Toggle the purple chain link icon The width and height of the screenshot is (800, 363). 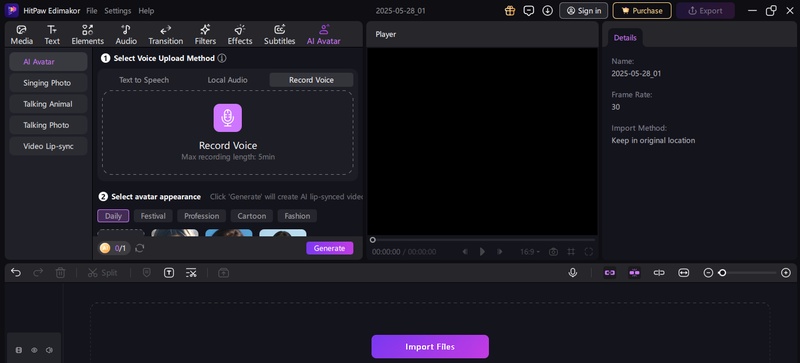(610, 273)
